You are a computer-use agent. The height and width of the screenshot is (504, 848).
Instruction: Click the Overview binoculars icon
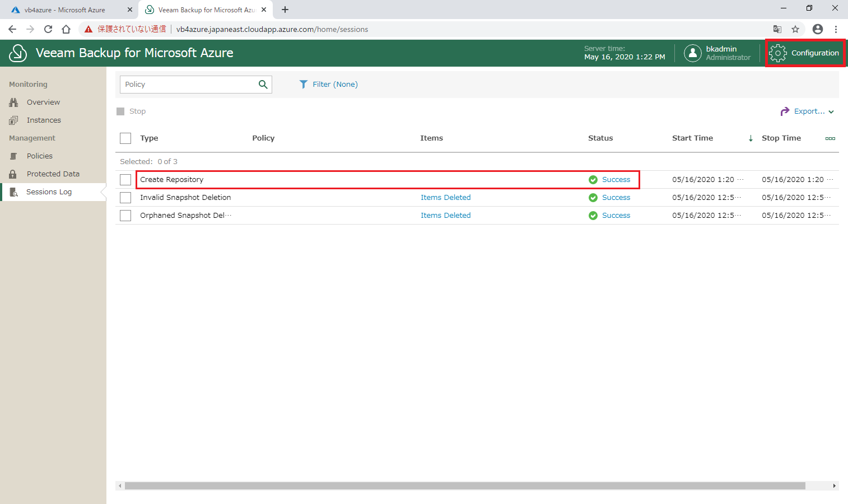point(13,102)
